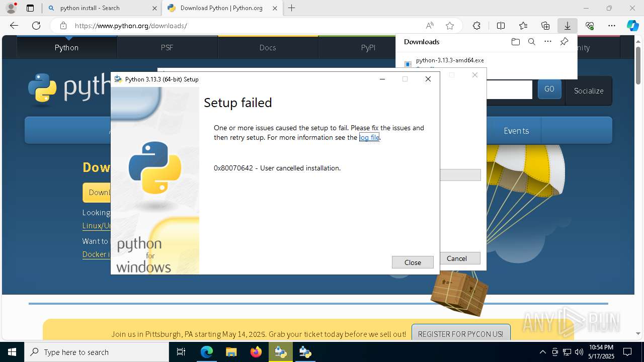Close the Python Setup failed dialog
The width and height of the screenshot is (644, 362).
(x=413, y=262)
